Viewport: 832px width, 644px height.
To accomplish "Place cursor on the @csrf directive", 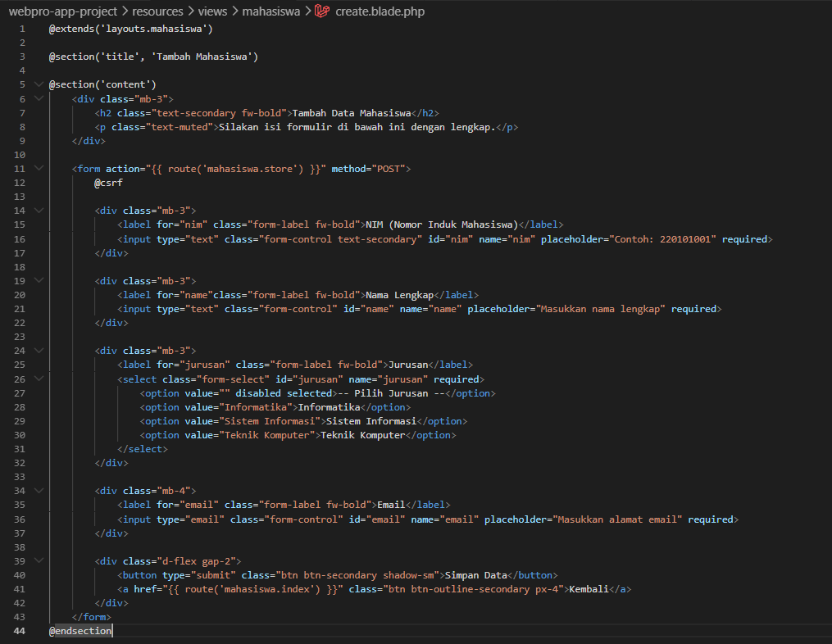I will 108,183.
